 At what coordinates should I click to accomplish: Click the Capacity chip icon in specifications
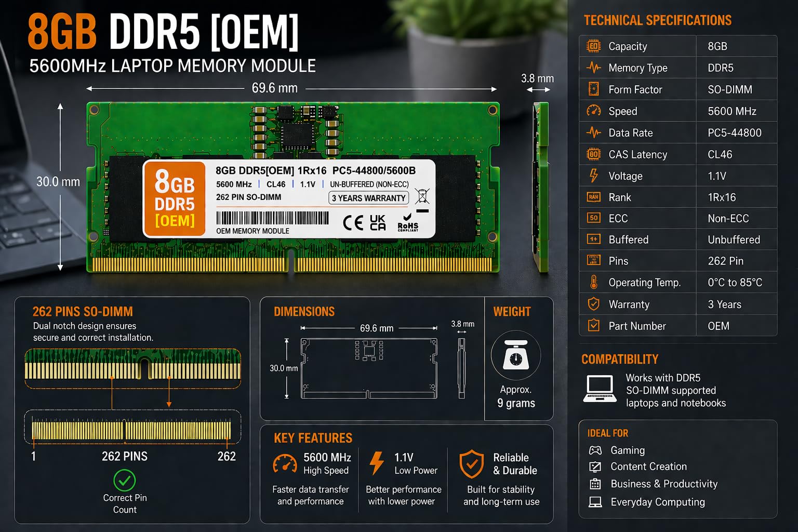pos(593,46)
